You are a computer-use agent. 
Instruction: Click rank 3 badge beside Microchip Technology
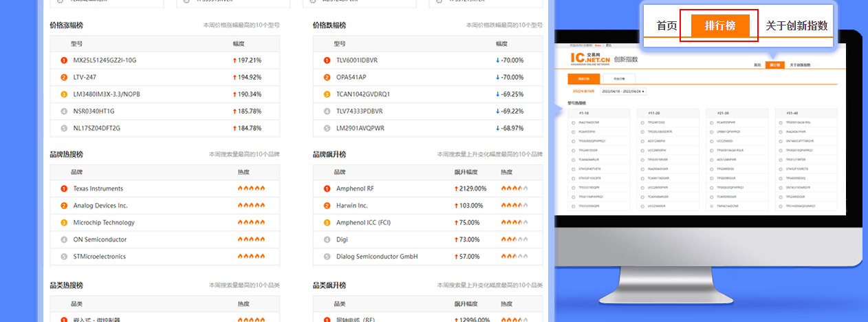click(64, 222)
